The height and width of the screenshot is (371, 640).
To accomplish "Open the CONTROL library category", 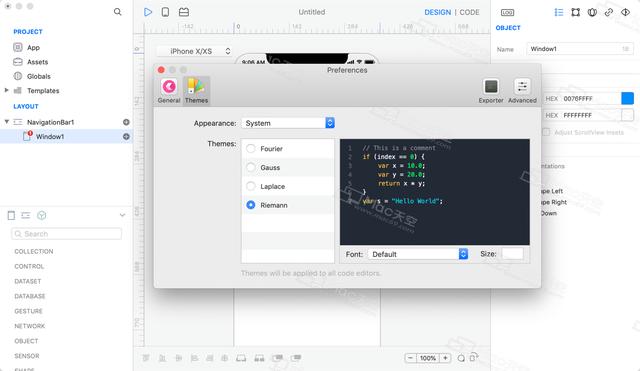I will click(29, 266).
